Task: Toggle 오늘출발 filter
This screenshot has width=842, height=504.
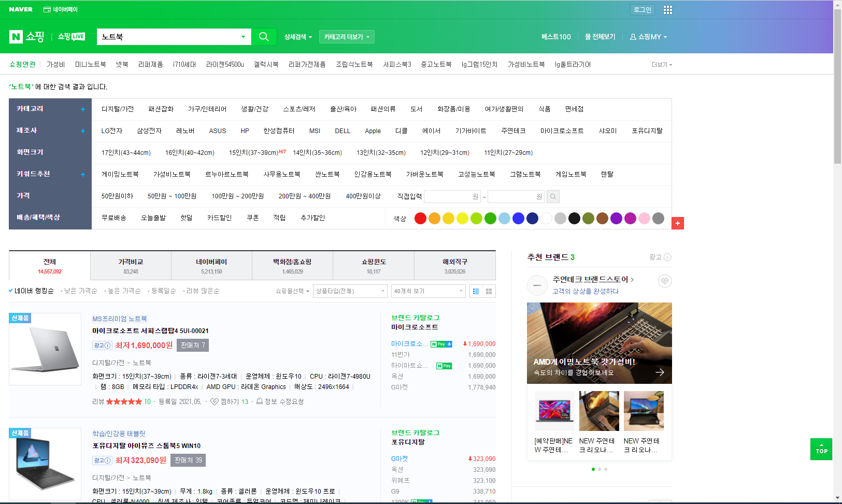Action: pos(153,218)
